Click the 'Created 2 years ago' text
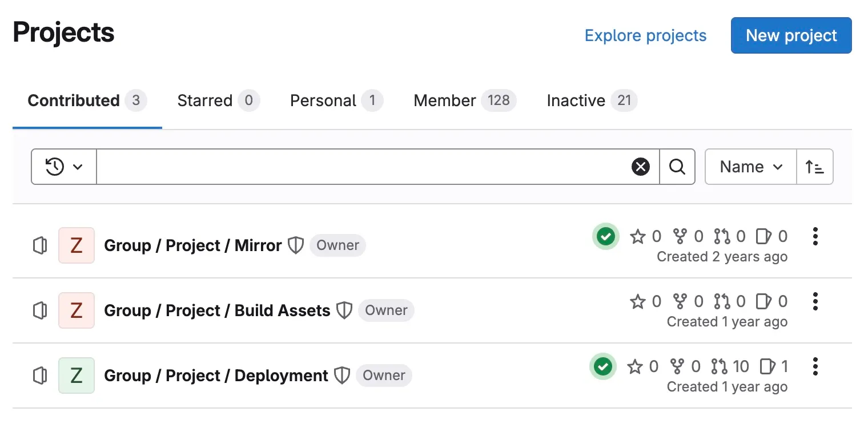868x428 pixels. 722,257
